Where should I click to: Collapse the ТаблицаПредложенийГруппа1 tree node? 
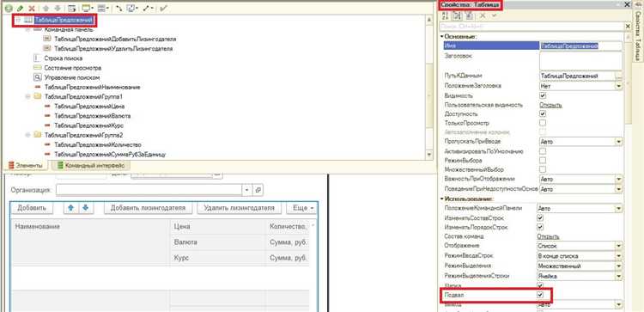tap(27, 96)
